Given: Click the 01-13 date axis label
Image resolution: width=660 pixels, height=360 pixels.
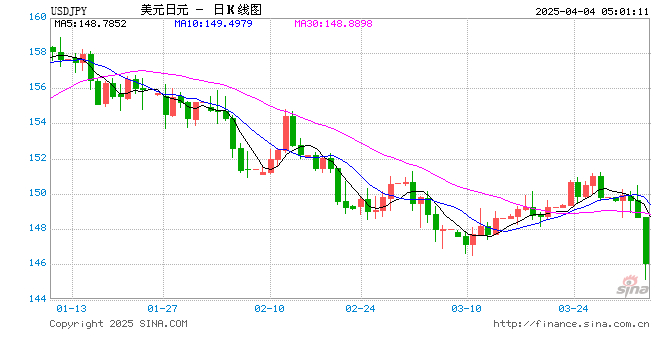Looking at the screenshot, I should (x=72, y=309).
